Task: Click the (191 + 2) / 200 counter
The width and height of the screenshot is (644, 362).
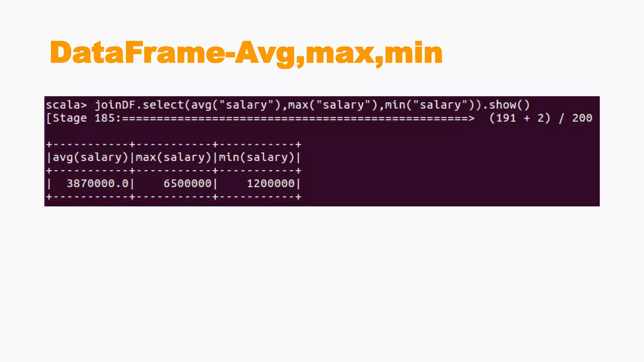Action: tap(541, 118)
